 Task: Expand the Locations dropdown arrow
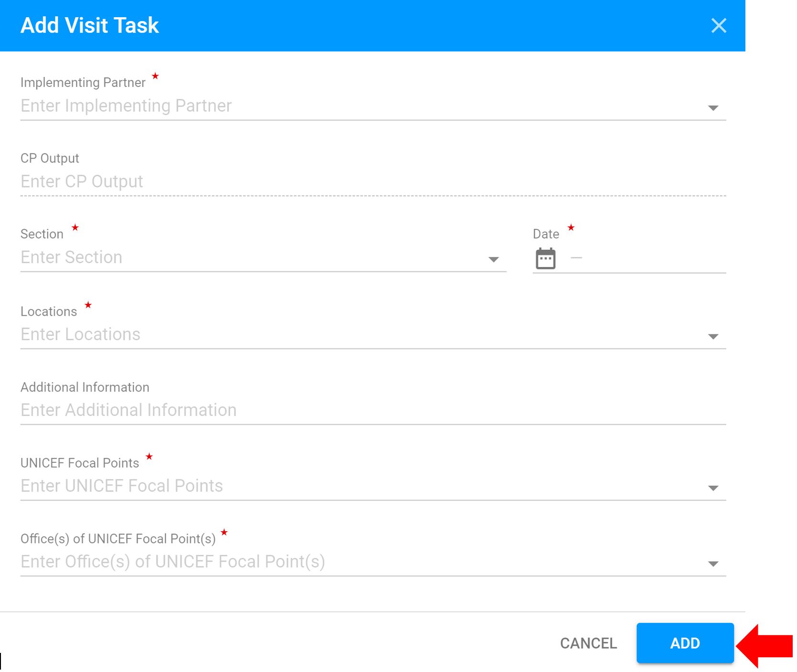coord(713,337)
